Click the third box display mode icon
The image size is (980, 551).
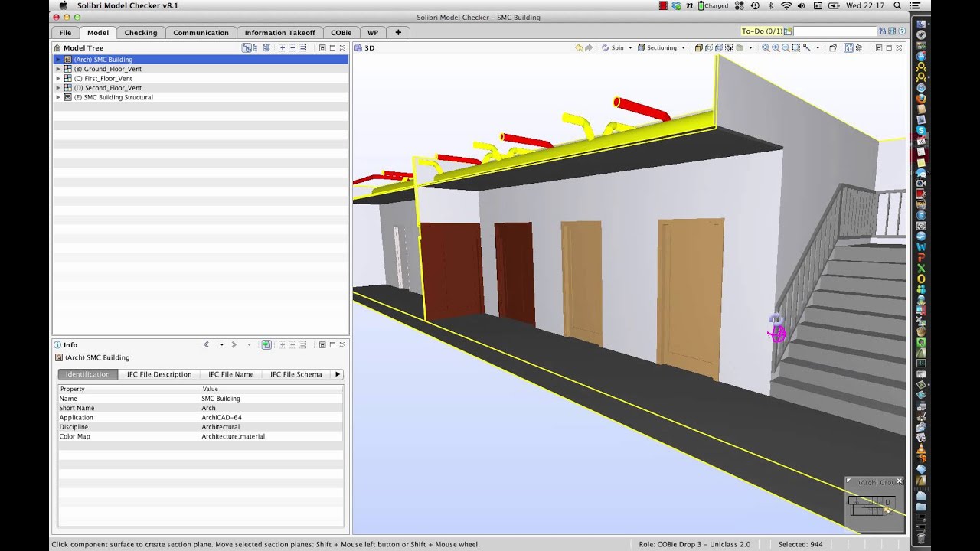point(719,47)
